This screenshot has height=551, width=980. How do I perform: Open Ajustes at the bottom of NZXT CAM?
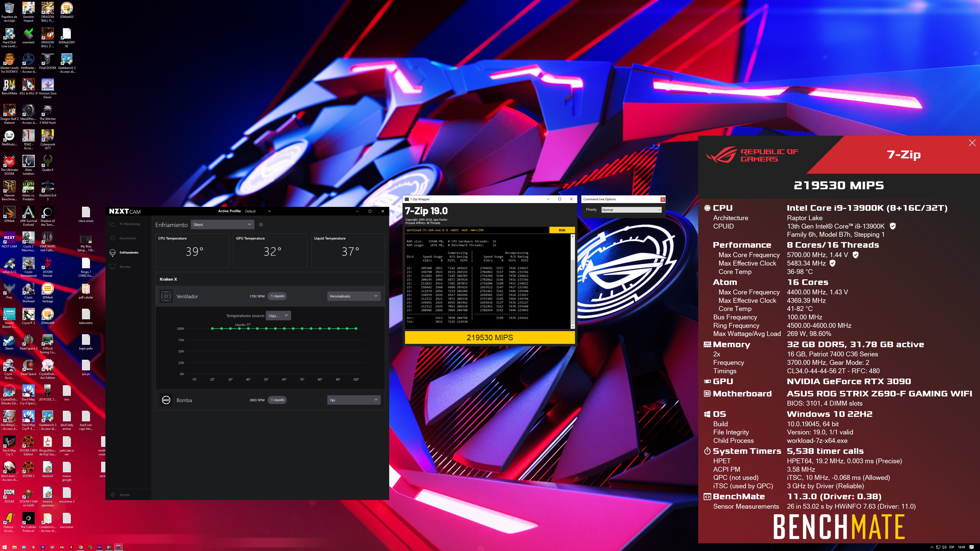120,495
